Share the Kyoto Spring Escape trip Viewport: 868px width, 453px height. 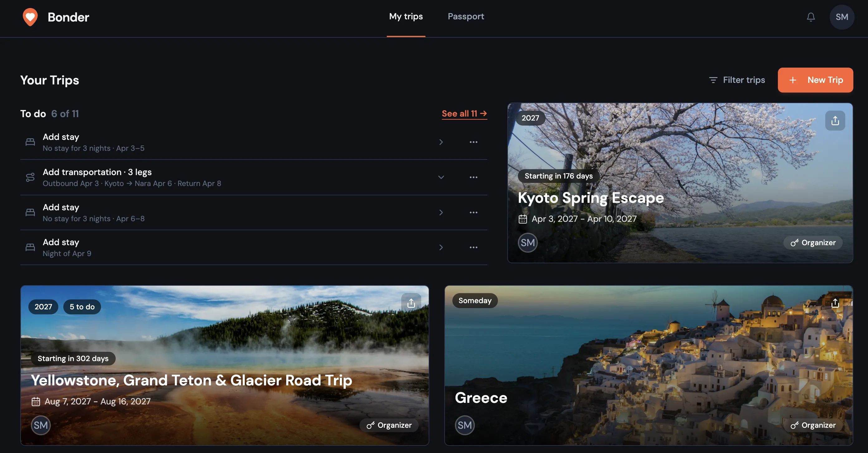[x=835, y=121]
